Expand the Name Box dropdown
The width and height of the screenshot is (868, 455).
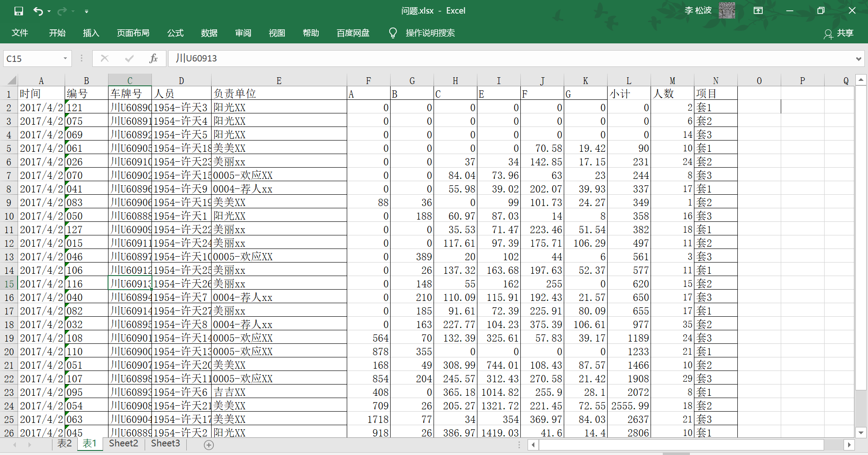point(65,58)
